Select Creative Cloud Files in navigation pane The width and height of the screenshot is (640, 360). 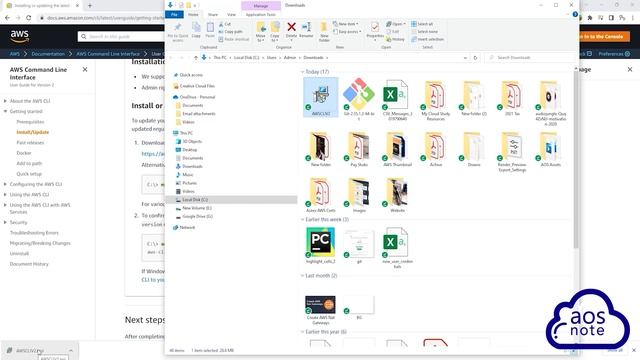point(197,86)
